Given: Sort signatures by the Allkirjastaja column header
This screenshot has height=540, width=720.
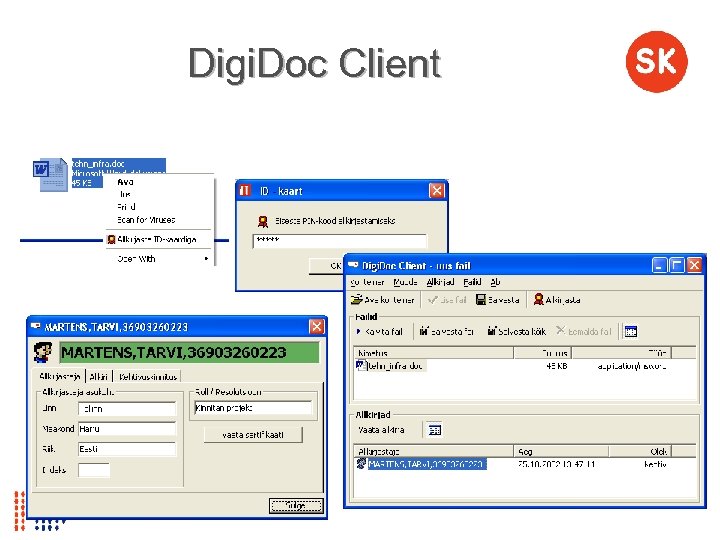Looking at the screenshot, I should pyautogui.click(x=433, y=451).
